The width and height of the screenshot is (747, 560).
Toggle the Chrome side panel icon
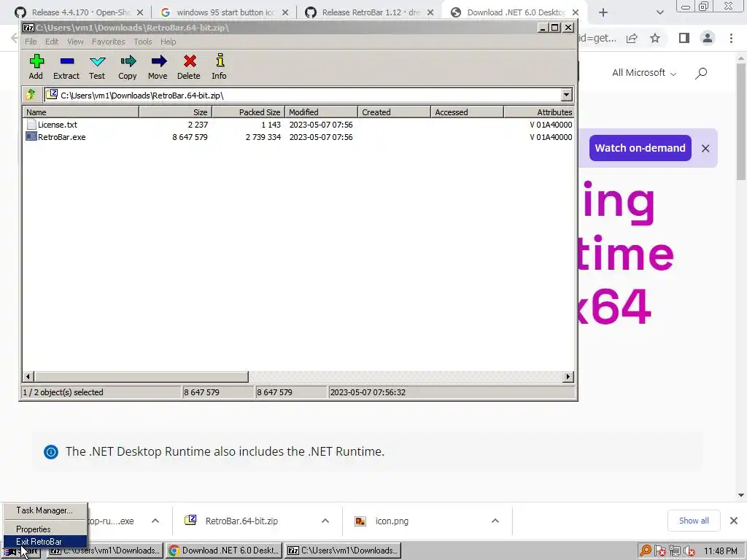point(684,38)
